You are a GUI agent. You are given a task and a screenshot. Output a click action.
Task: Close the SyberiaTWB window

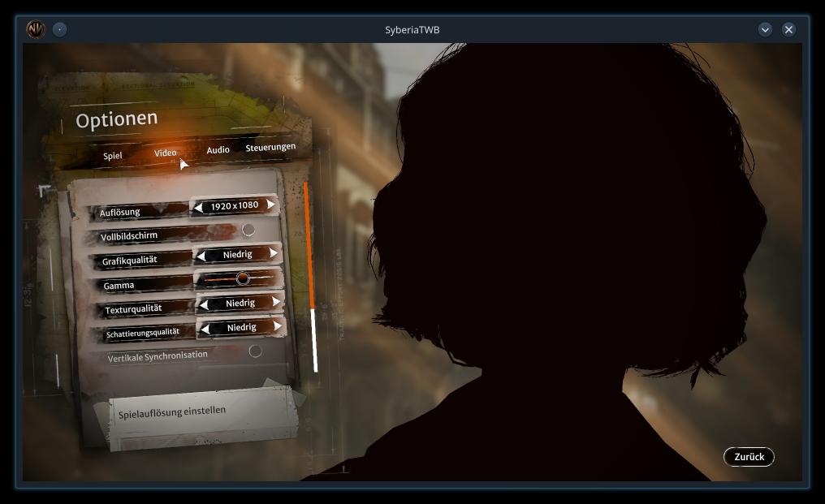tap(788, 29)
